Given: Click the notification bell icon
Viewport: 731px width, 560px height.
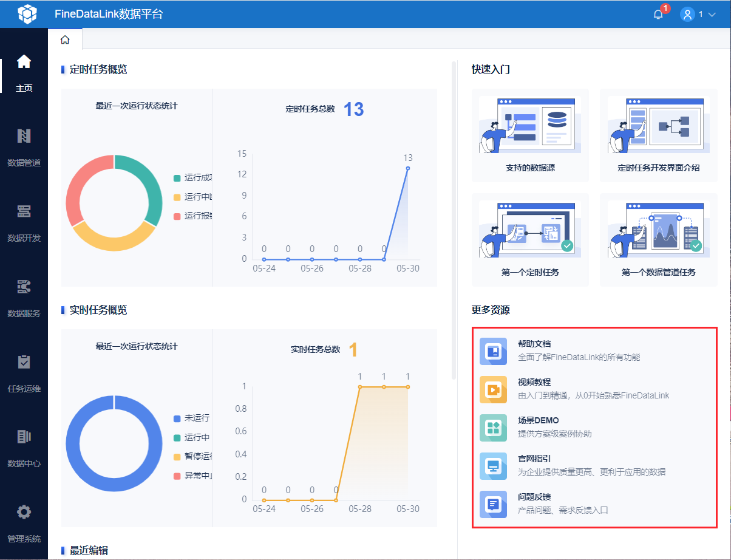Looking at the screenshot, I should pos(658,15).
